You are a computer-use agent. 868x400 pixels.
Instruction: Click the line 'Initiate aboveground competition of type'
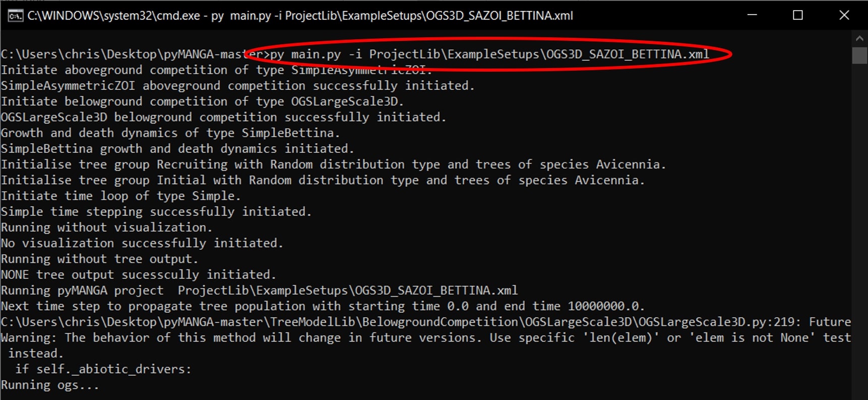tap(216, 70)
